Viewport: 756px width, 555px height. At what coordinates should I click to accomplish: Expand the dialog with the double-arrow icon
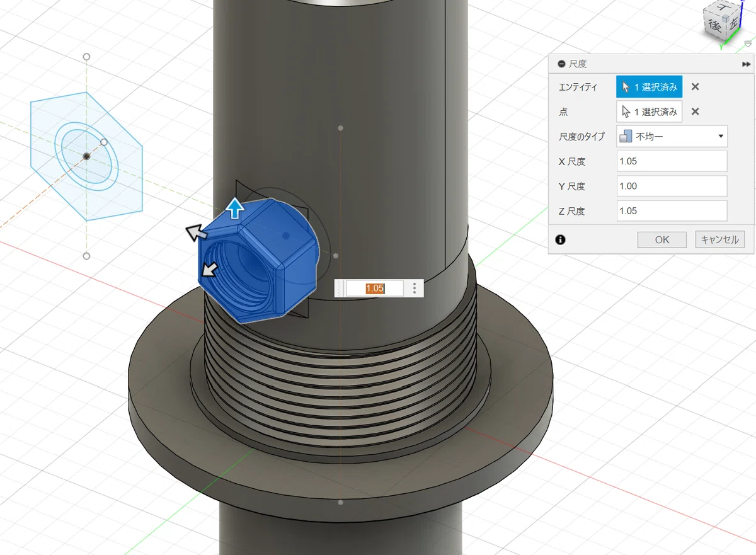pos(746,64)
